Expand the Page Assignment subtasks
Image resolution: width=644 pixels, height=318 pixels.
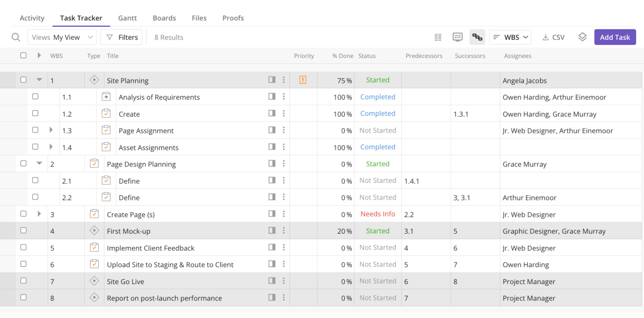[x=51, y=130]
